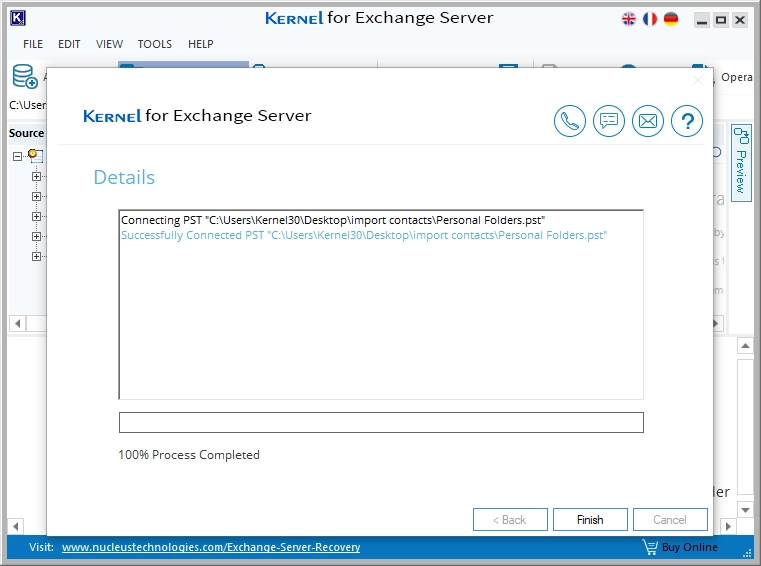The image size is (761, 566).
Task: Click the Back button
Action: pos(510,520)
